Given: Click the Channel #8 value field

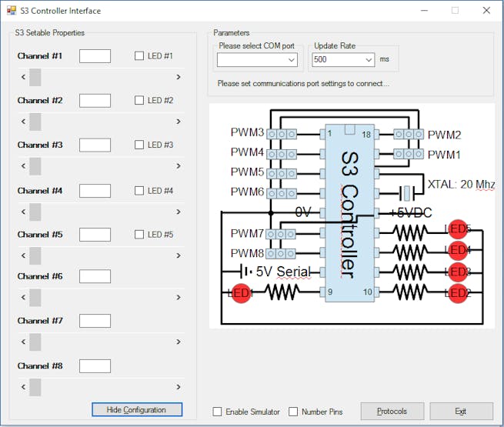Looking at the screenshot, I should [x=95, y=366].
